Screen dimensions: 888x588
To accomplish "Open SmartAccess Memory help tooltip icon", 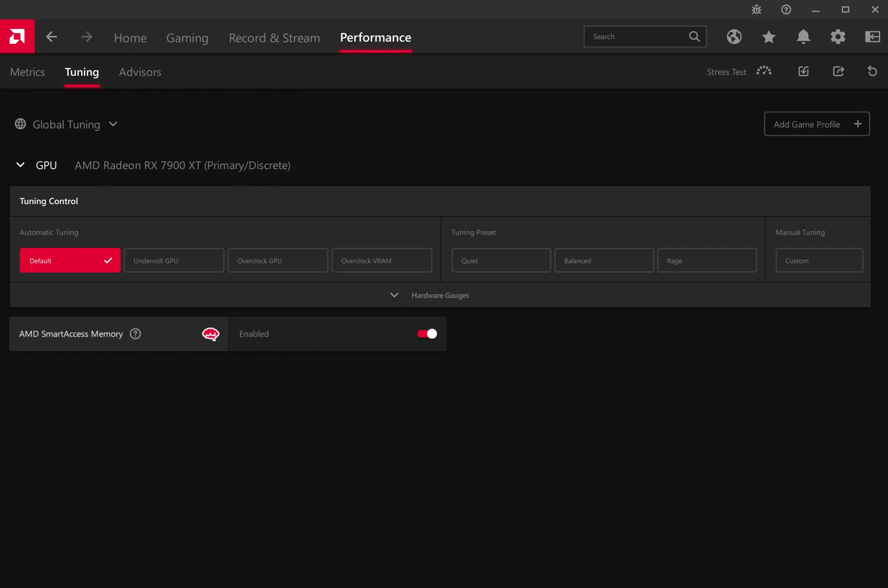I will (x=135, y=334).
